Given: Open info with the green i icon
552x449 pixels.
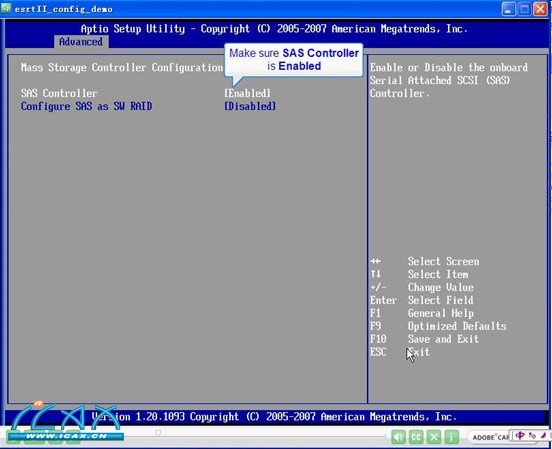Looking at the screenshot, I should (x=451, y=437).
